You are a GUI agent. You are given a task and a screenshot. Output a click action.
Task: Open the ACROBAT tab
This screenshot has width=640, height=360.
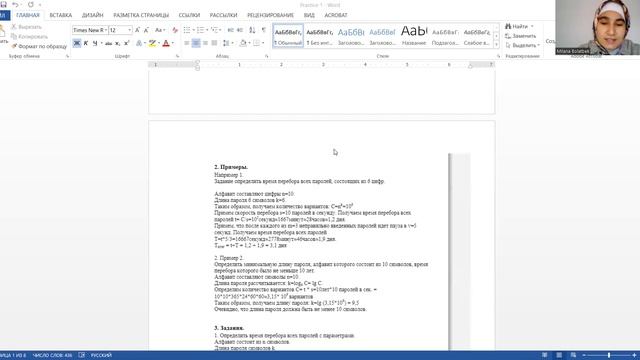pos(336,16)
